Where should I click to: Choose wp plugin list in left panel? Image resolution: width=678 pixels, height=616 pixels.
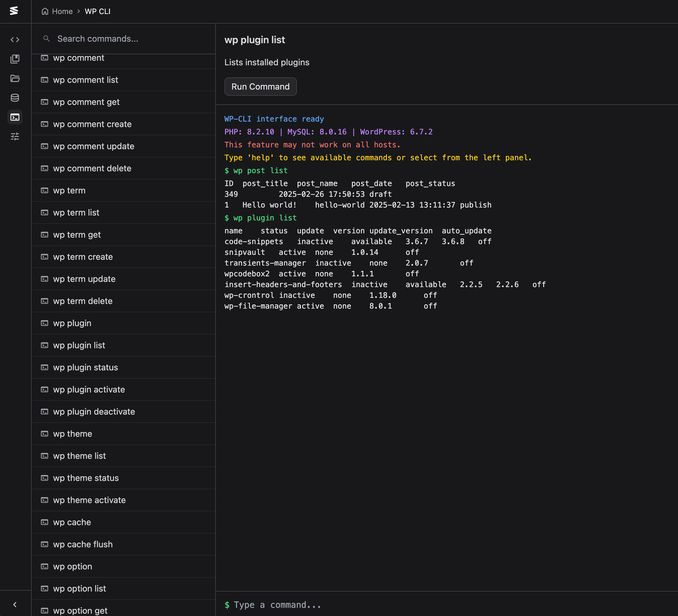[x=124, y=345]
